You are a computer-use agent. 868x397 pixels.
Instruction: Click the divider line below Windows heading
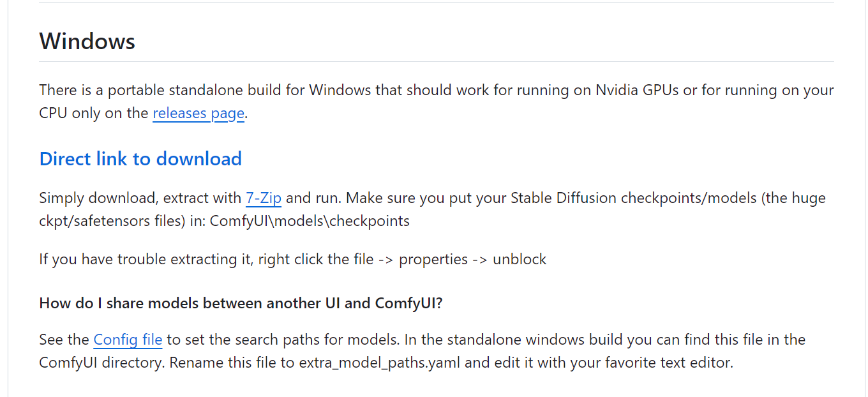coord(437,62)
